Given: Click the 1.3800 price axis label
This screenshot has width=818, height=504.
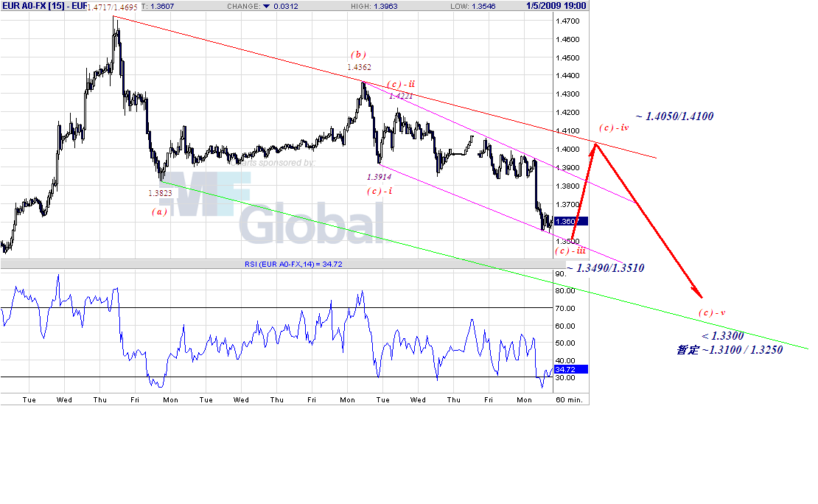Looking at the screenshot, I should (567, 186).
